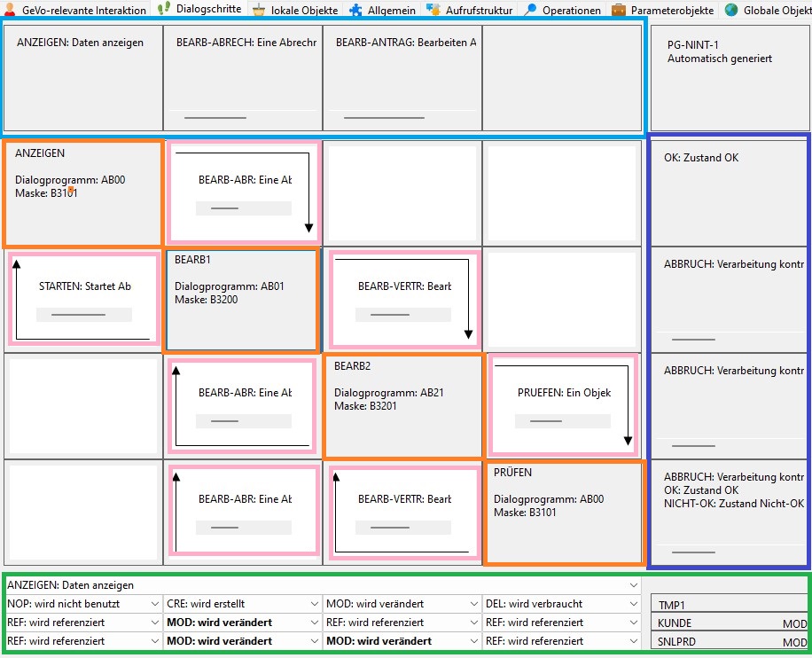Click the puzzle piece icon for Allgemein
Viewport: 812px width, 658px height.
pos(355,10)
